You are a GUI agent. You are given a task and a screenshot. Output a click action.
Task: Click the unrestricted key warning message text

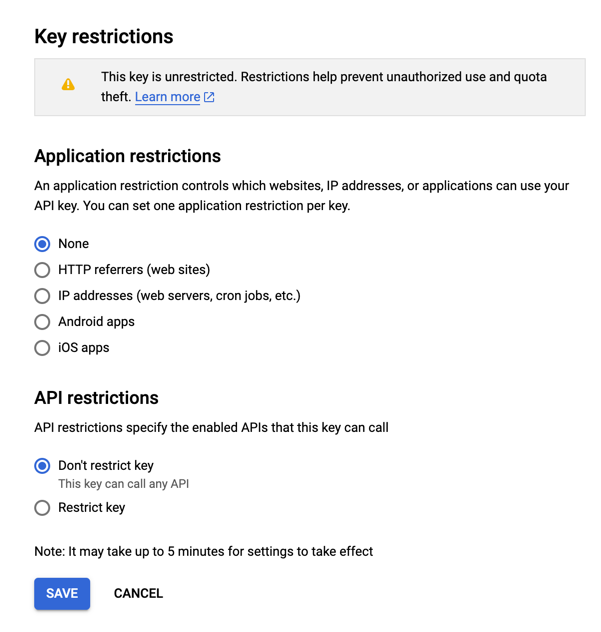point(323,77)
